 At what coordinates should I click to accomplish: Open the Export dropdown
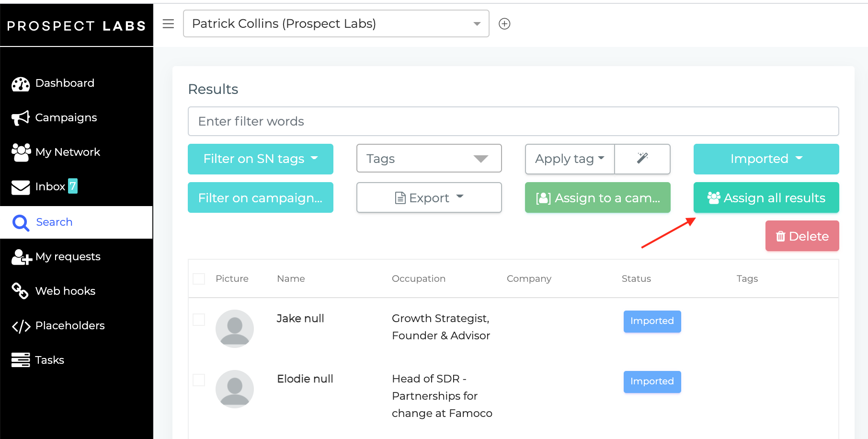[x=429, y=197]
